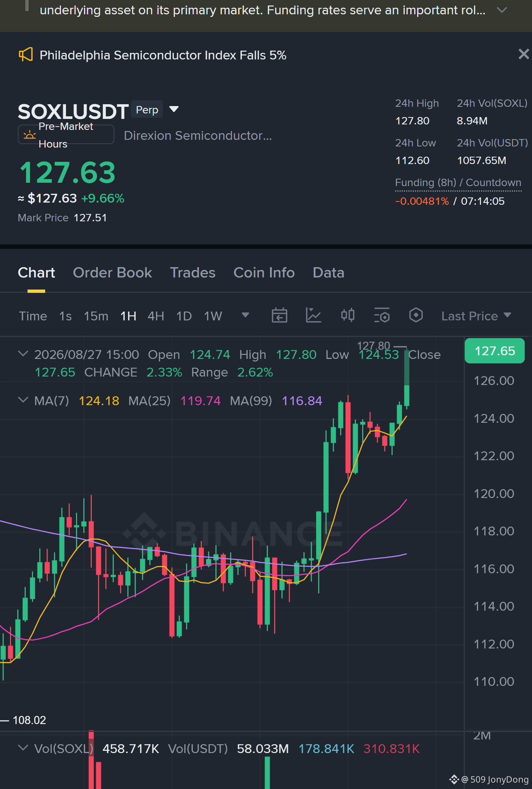Open the more time intervals dropdown
Viewport: 532px width, 789px height.
click(245, 315)
